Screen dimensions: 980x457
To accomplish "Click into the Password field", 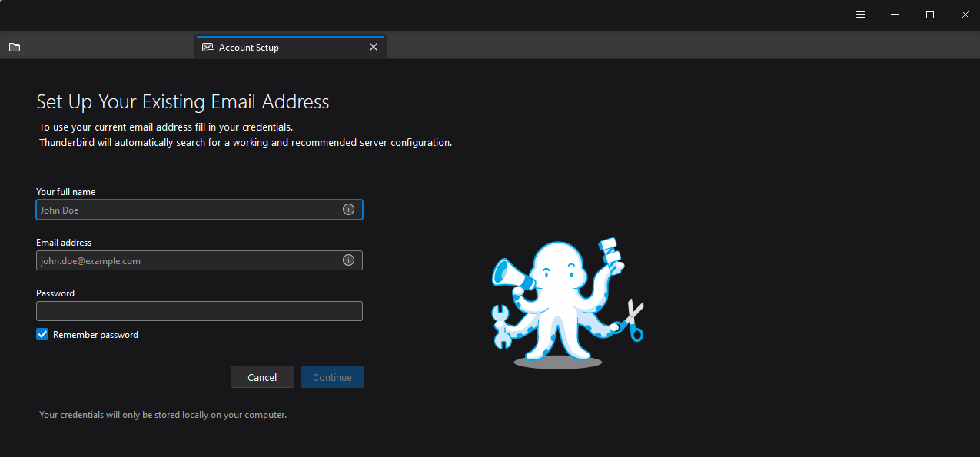I will [199, 310].
